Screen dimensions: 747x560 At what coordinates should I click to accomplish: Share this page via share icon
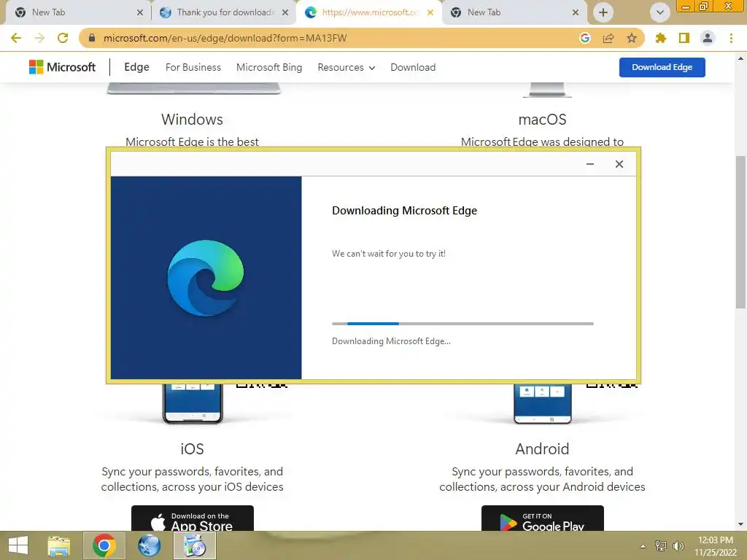[608, 38]
